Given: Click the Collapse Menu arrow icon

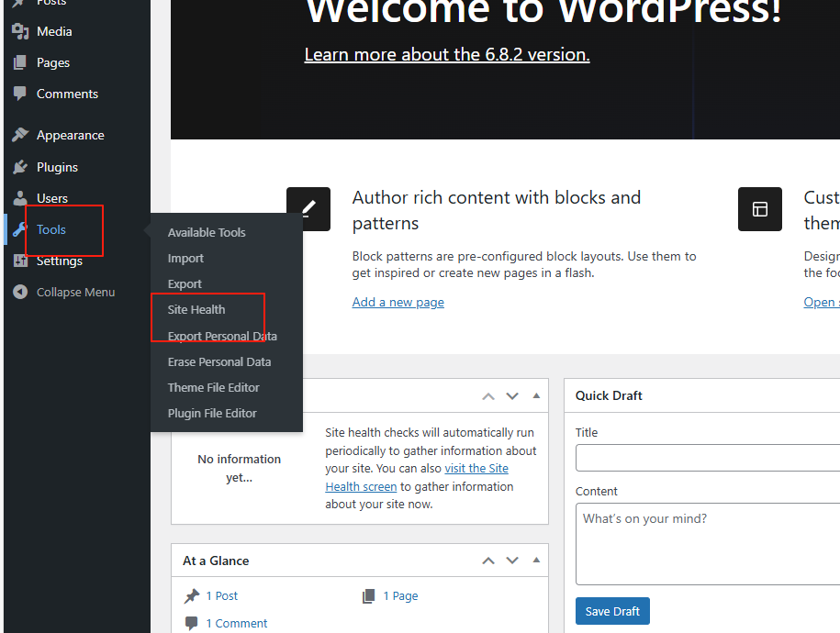Looking at the screenshot, I should click(x=20, y=292).
